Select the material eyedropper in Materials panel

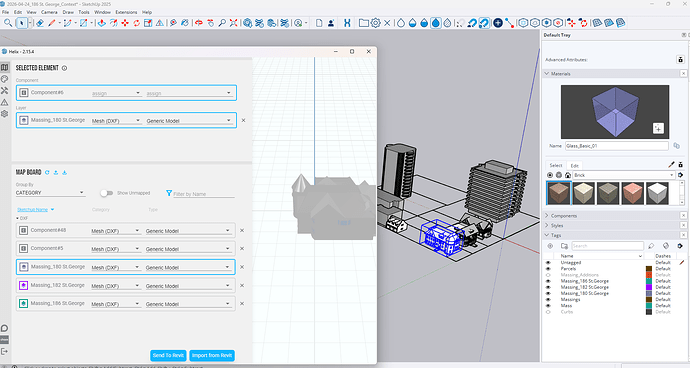tap(671, 165)
